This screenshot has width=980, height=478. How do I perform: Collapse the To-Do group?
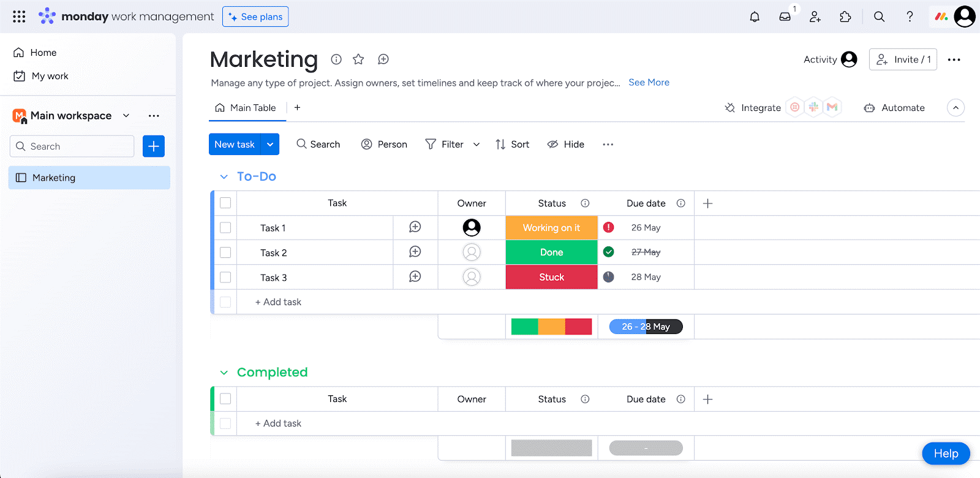pos(224,177)
